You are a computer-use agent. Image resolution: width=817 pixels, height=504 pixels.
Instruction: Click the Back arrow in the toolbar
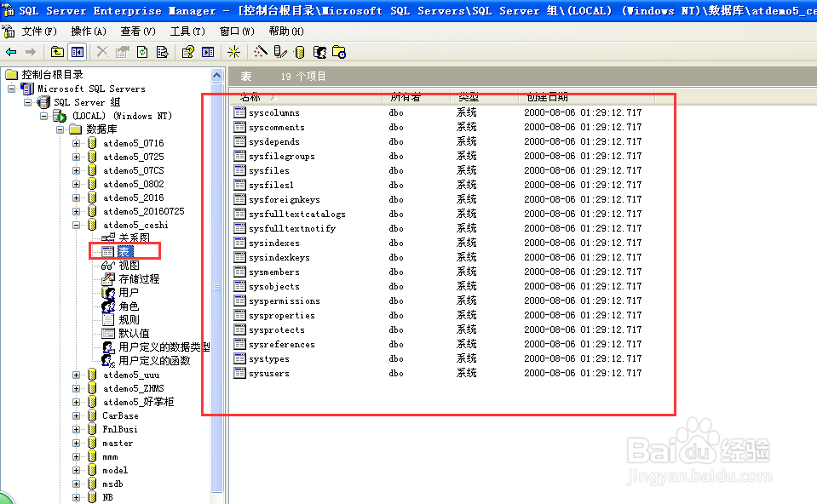(11, 52)
